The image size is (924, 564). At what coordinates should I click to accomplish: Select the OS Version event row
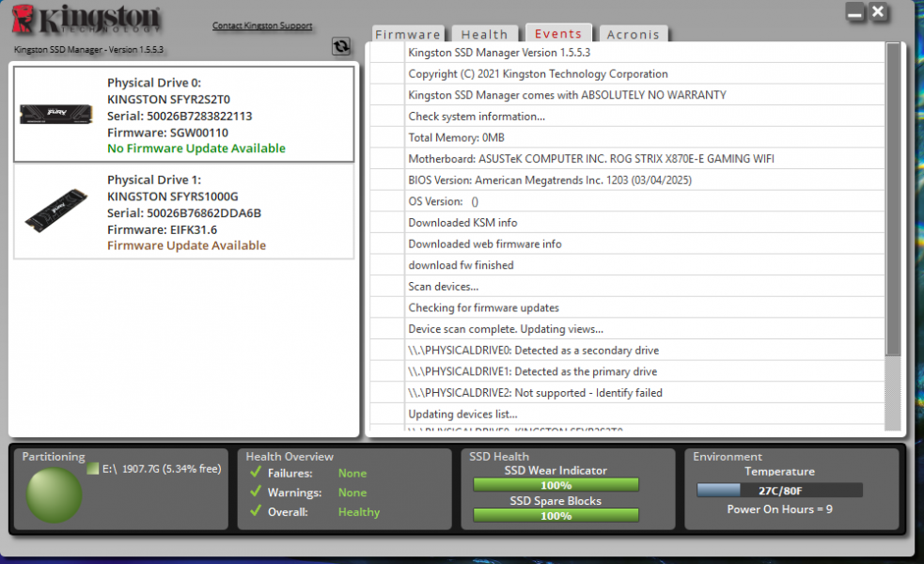[x=627, y=201]
